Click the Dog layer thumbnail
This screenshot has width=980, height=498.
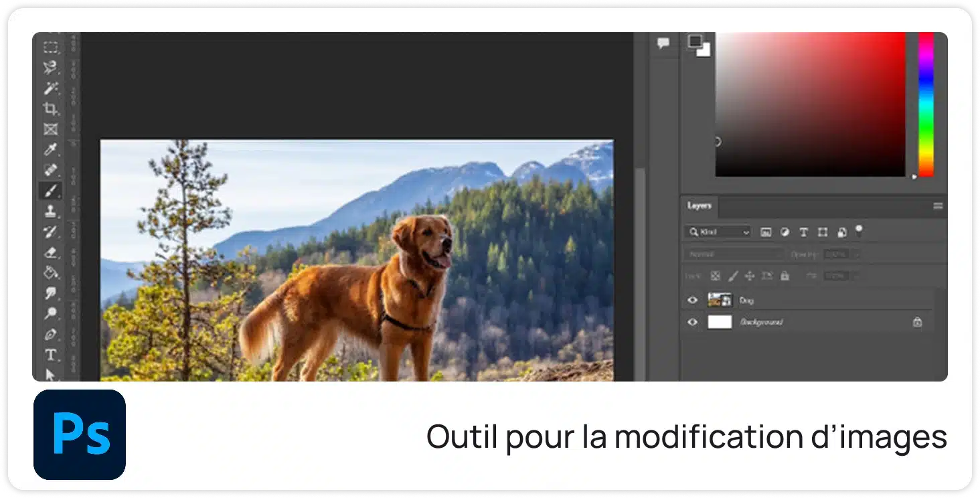click(720, 301)
